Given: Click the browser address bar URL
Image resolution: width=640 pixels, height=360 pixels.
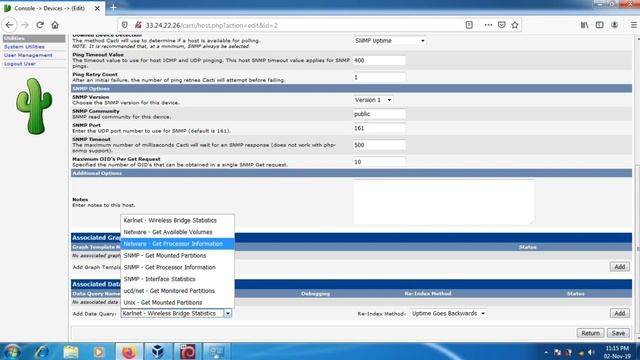Looking at the screenshot, I should 211,25.
